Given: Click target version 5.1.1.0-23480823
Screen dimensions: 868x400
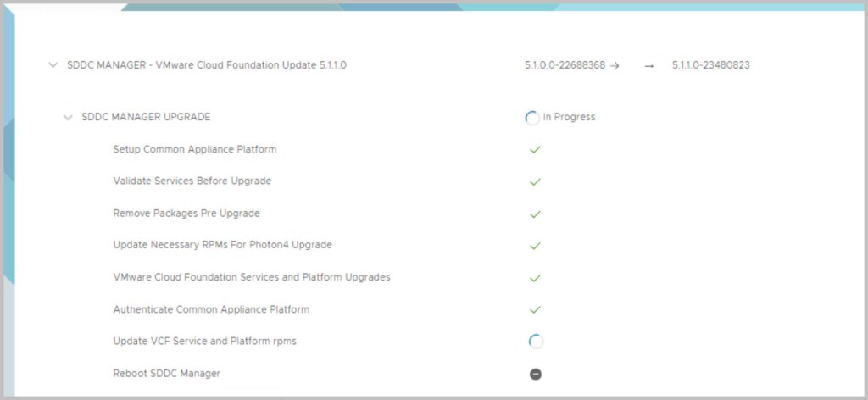Looking at the screenshot, I should point(710,65).
